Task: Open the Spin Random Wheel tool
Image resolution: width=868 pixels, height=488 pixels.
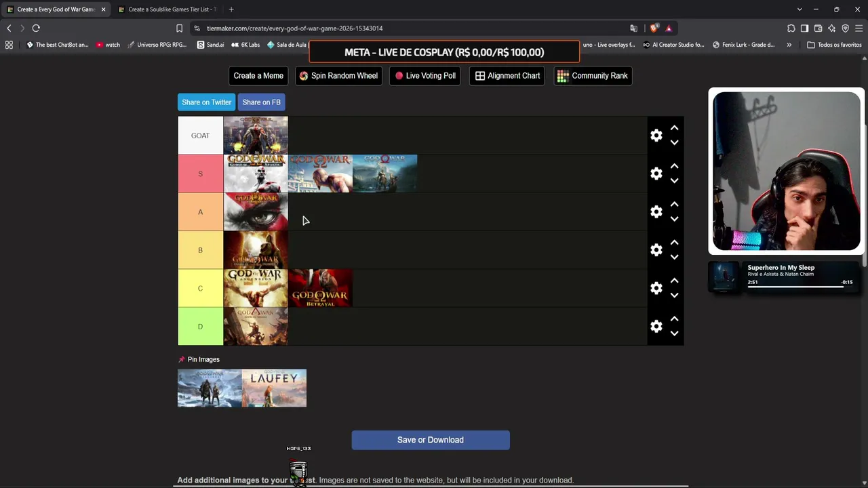Action: [x=338, y=76]
